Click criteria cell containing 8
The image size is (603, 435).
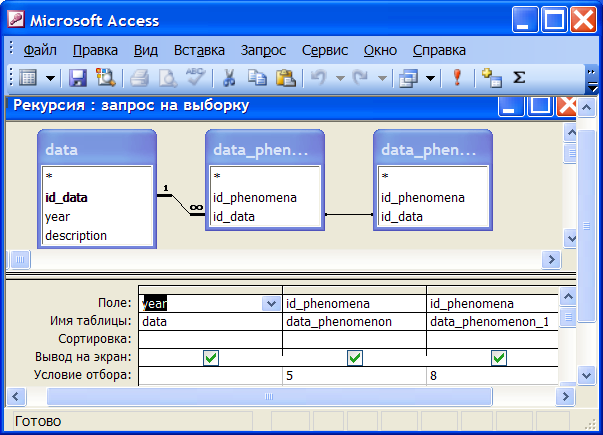[x=493, y=375]
